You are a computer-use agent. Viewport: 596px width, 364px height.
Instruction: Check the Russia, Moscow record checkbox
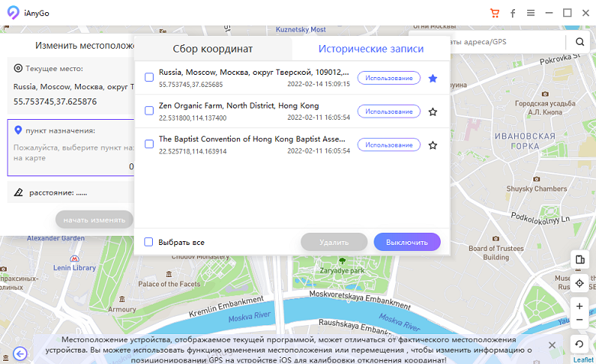(149, 77)
